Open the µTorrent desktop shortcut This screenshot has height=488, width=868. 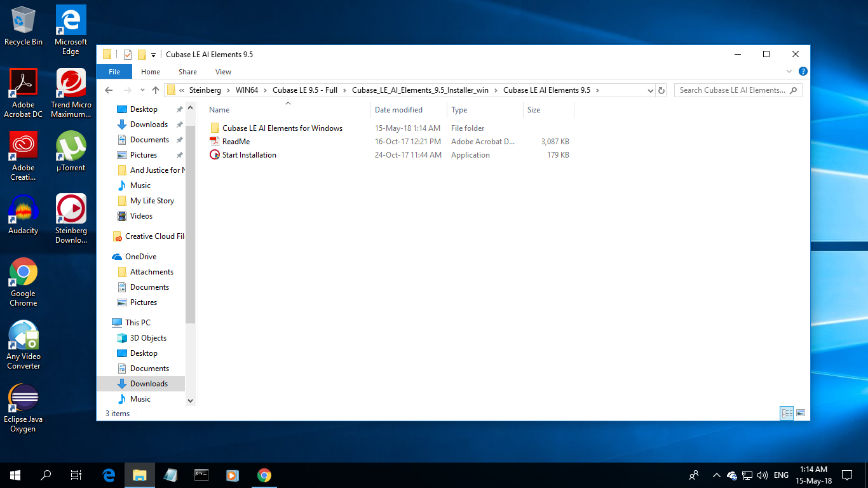(71, 151)
